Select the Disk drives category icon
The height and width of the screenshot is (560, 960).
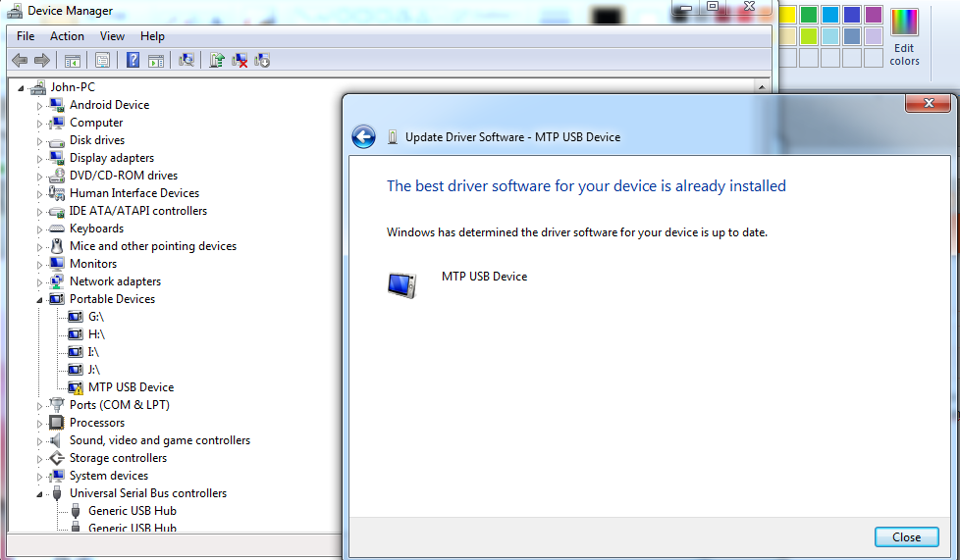pyautogui.click(x=56, y=141)
